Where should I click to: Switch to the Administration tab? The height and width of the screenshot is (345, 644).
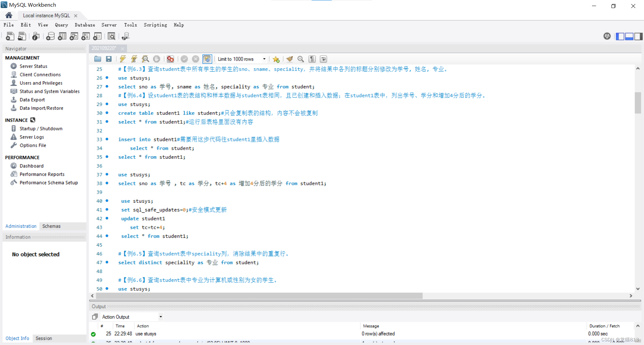click(x=20, y=226)
